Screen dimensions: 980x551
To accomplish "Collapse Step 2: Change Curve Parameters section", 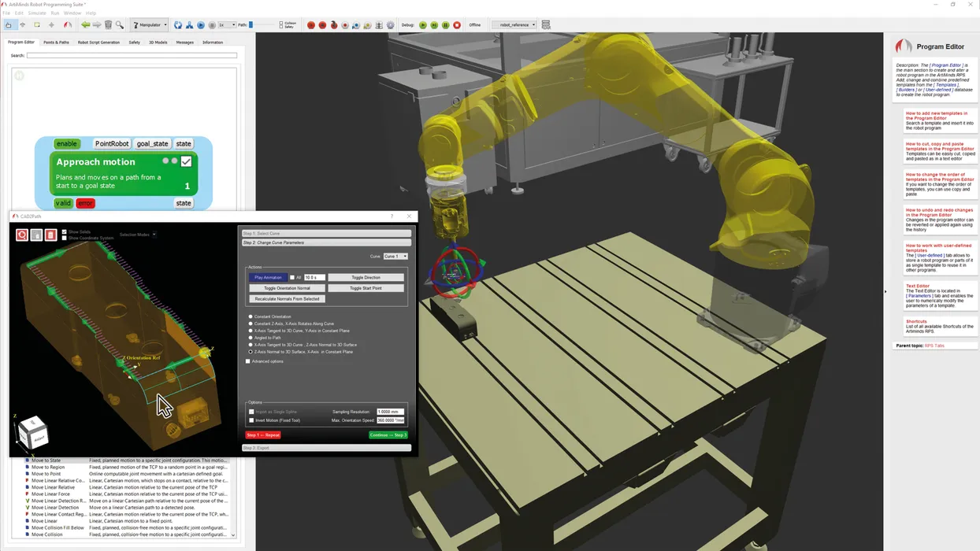I will tap(326, 242).
